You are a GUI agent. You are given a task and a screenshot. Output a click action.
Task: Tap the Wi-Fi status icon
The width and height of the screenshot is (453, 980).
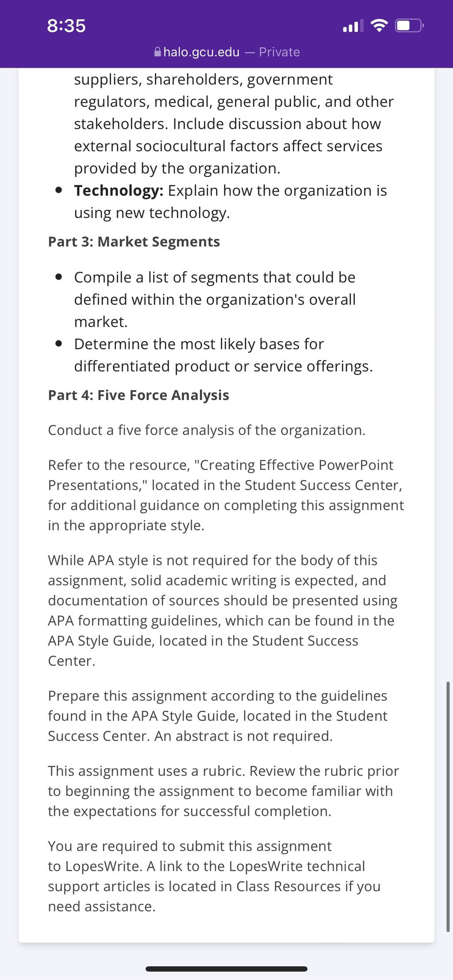click(x=379, y=26)
